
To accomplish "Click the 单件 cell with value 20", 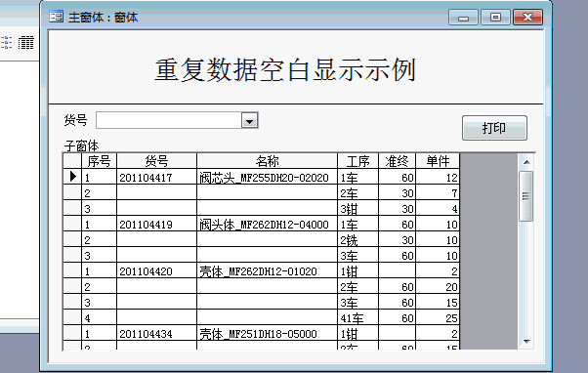I will coord(438,286).
